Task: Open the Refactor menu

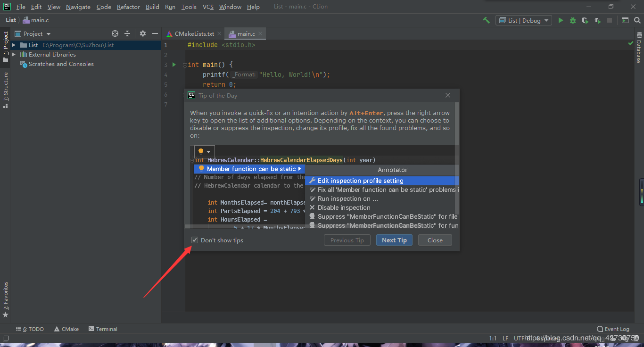Action: tap(128, 7)
